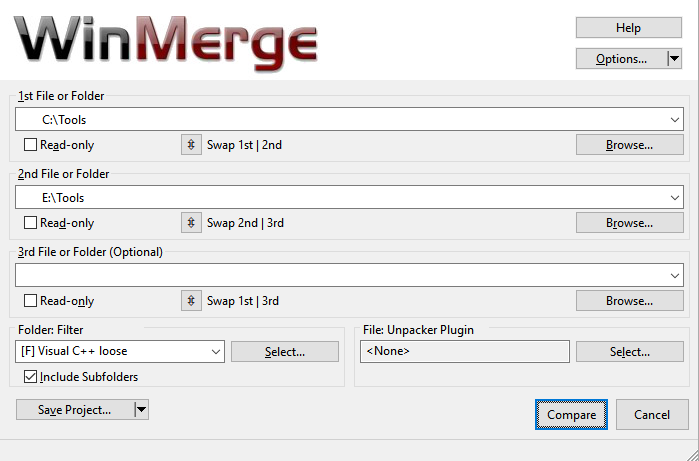699x461 pixels.
Task: Enable Read-only for 1st file
Action: [30, 145]
